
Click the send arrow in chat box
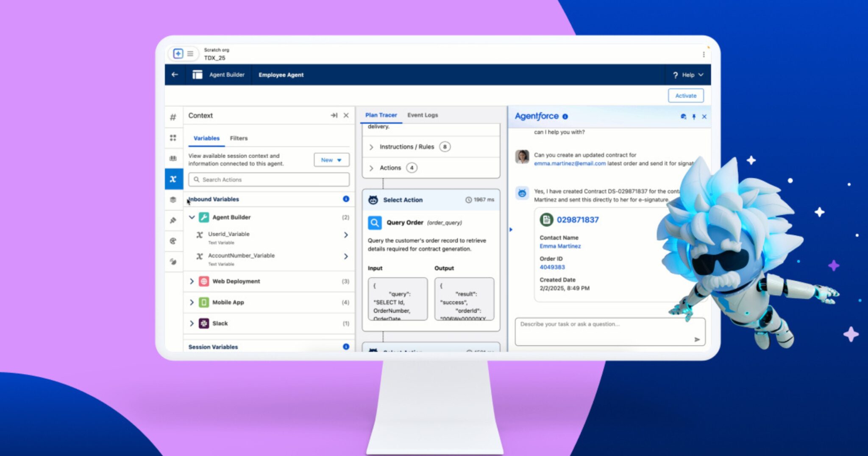697,339
